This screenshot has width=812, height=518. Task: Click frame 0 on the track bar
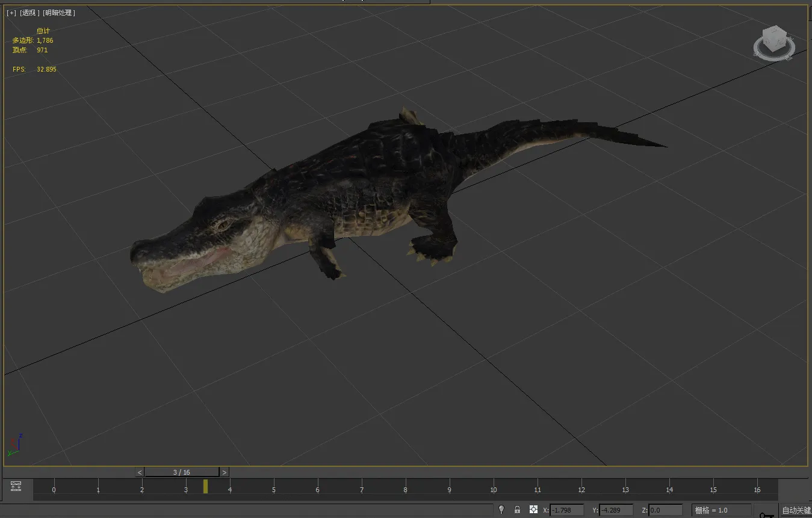pos(54,489)
